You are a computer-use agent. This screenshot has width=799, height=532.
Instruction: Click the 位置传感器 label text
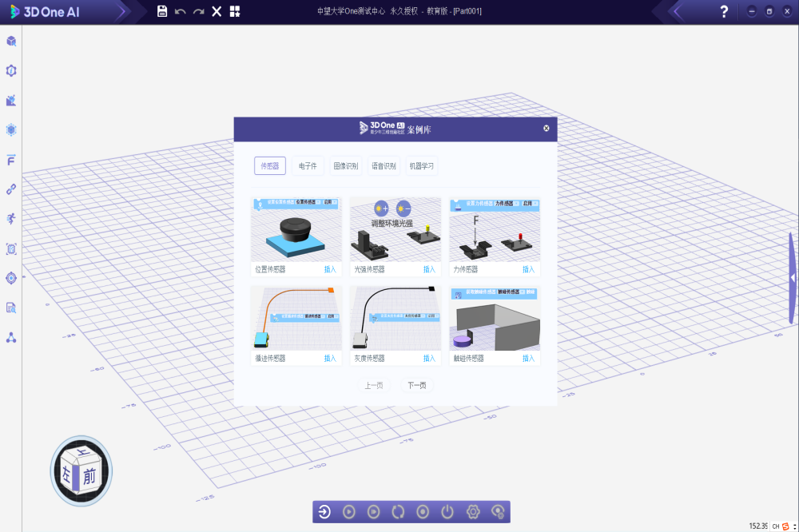click(270, 269)
